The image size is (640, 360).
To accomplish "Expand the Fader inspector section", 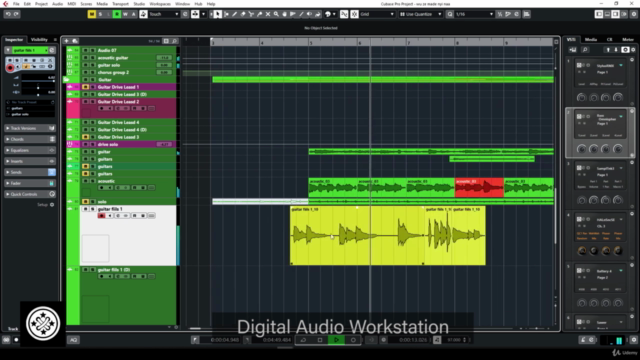I will click(30, 183).
